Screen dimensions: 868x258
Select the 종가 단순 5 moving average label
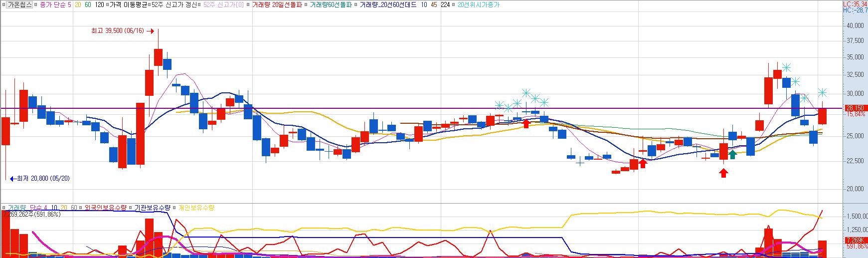[55, 4]
